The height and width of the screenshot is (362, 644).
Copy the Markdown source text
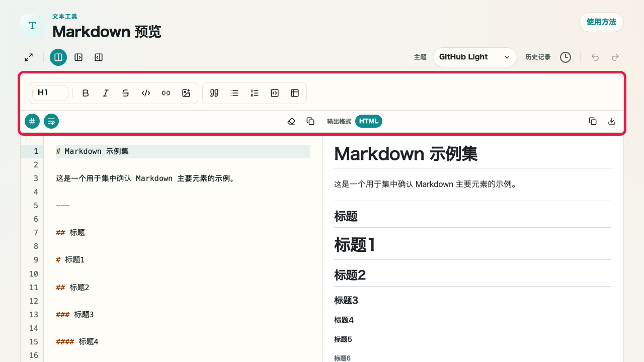(310, 121)
